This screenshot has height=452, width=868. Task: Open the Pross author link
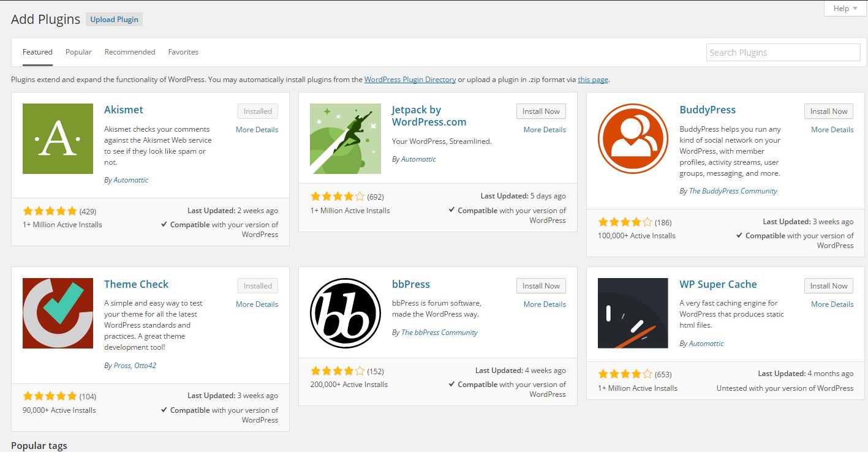(123, 366)
